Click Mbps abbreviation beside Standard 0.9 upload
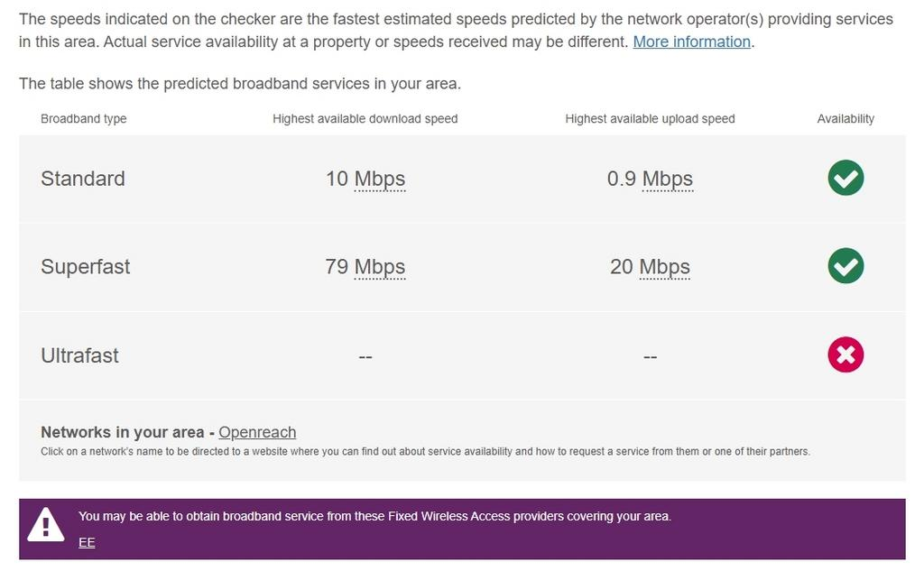924x571 pixels. coord(668,179)
